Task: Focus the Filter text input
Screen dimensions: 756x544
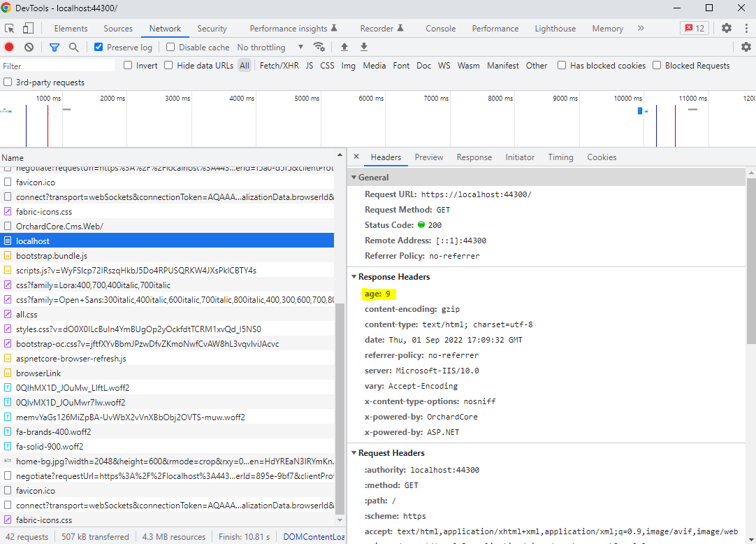Action: tap(58, 66)
